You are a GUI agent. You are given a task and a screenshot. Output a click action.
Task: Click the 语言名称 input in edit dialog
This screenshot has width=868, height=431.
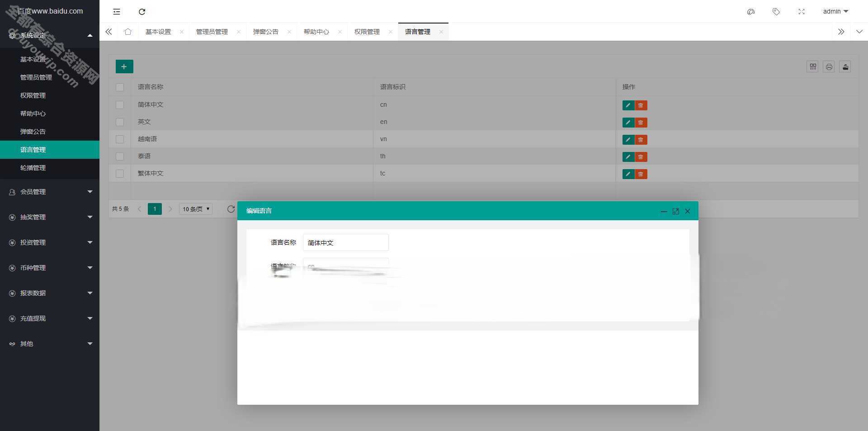[x=346, y=242]
